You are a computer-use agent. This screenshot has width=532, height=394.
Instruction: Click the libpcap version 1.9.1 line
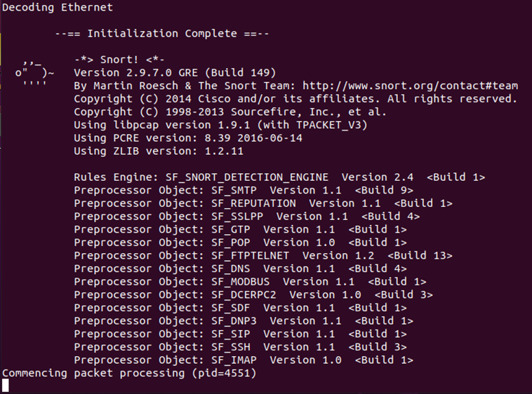(x=220, y=125)
